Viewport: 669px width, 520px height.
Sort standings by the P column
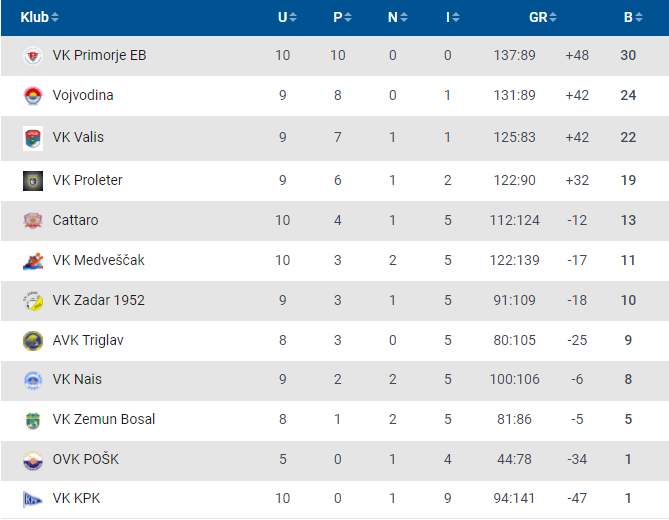pos(342,17)
